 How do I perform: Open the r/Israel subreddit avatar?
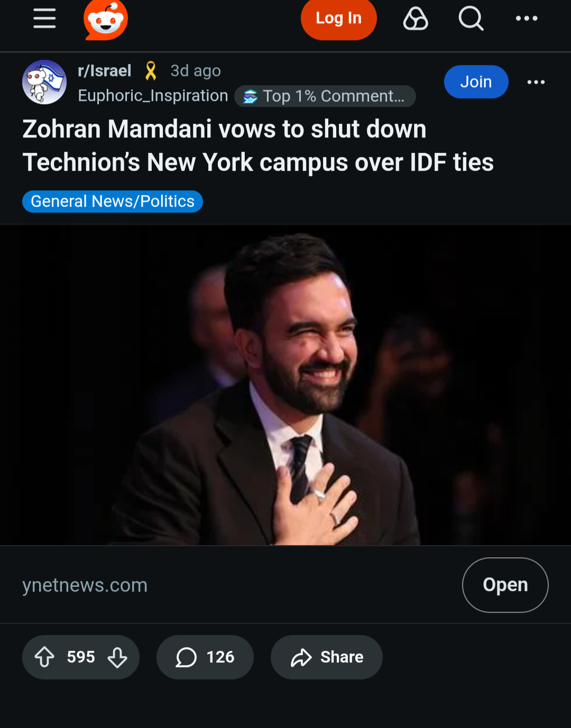44,82
